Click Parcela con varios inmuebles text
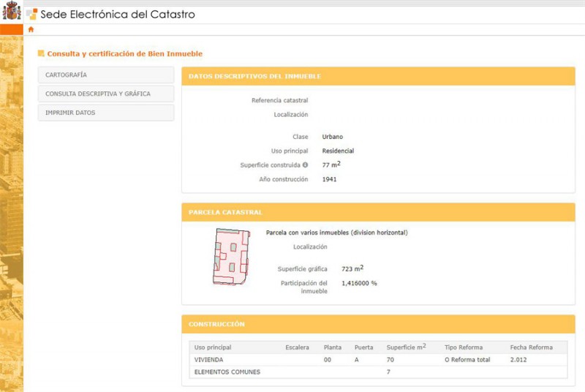Image resolution: width=585 pixels, height=392 pixels. click(337, 233)
